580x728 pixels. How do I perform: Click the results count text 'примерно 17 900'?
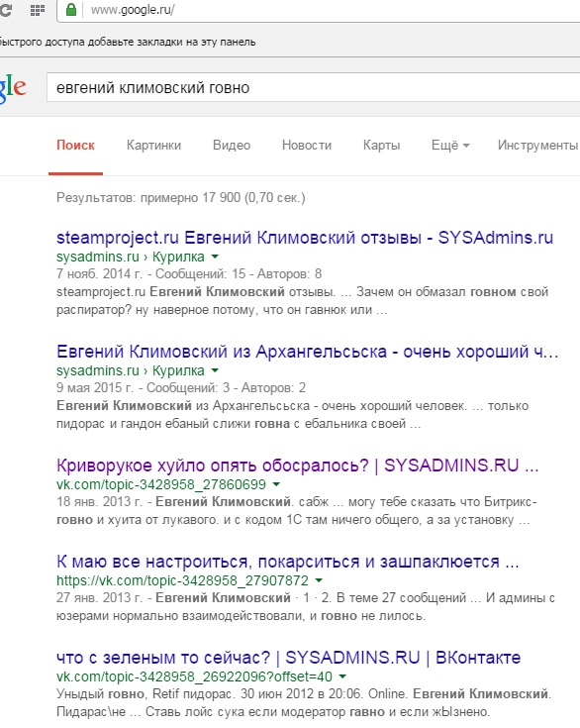pos(190,198)
